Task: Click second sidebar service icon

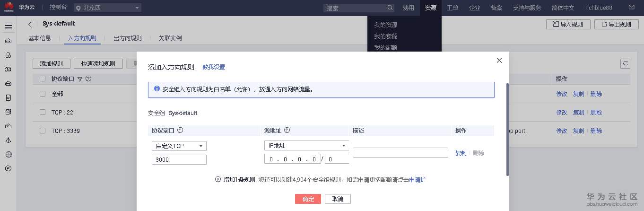Action: click(9, 55)
